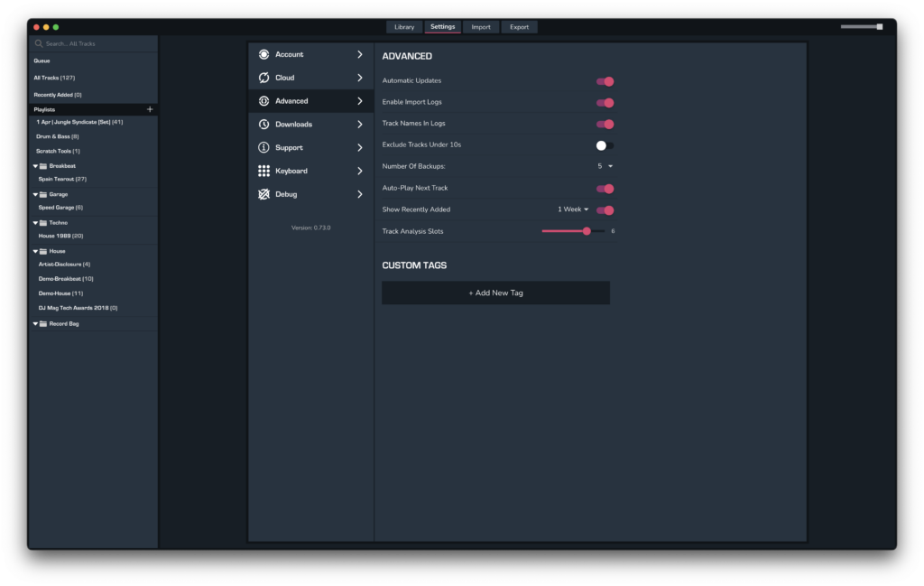Click the Account settings icon
The image size is (924, 586).
263,54
